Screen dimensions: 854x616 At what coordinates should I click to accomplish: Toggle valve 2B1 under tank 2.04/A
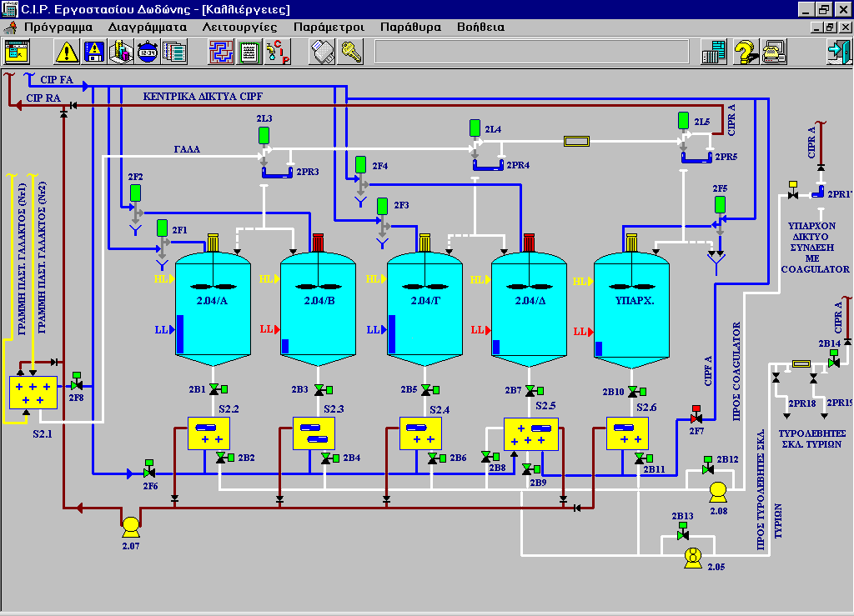pyautogui.click(x=215, y=390)
